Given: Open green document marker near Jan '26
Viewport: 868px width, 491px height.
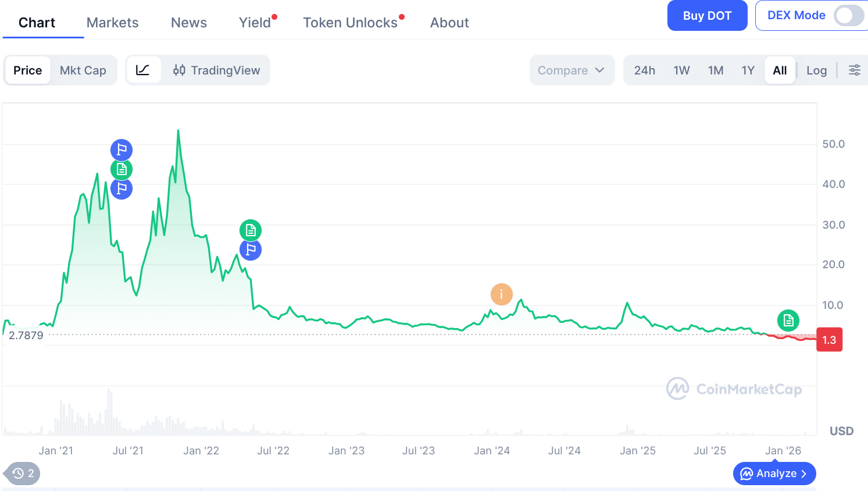Looking at the screenshot, I should (788, 321).
